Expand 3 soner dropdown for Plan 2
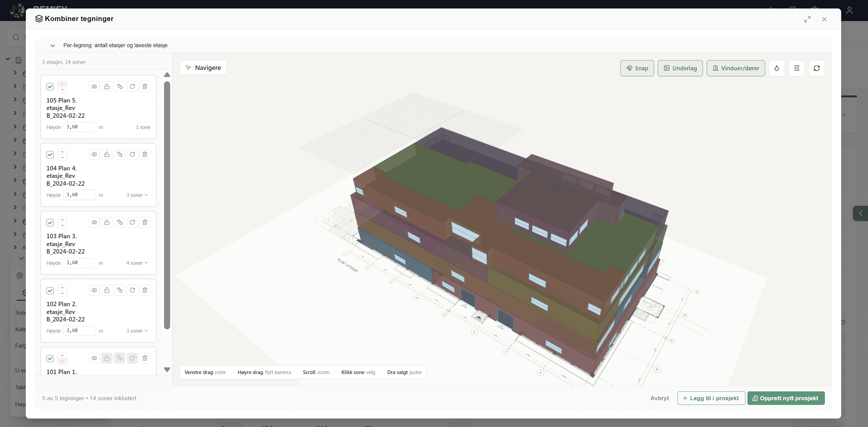Viewport: 868px width, 427px height. click(x=137, y=331)
